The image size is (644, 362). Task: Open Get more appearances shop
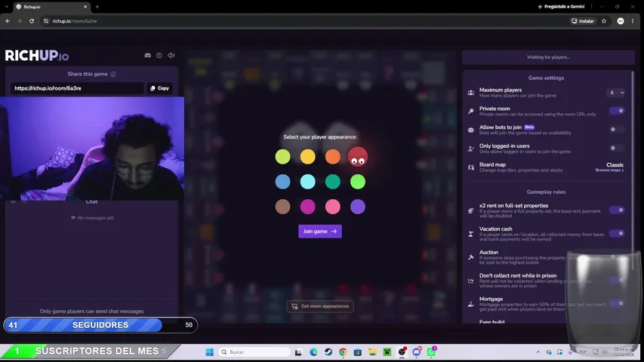click(320, 306)
